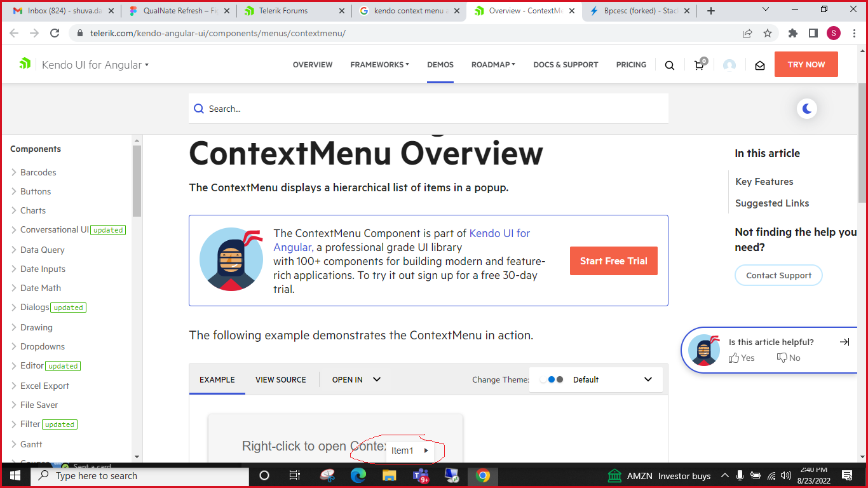Bookmark this page with the star
Screen dimensions: 868x488
(x=768, y=33)
